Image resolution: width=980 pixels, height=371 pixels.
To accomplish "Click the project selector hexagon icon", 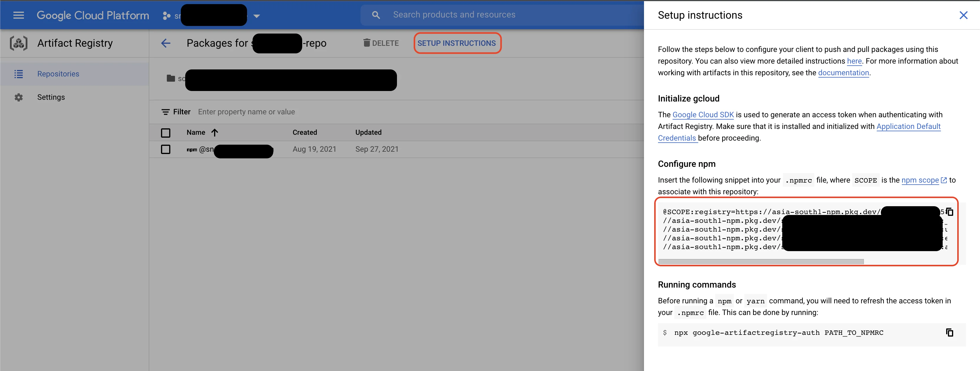I will tap(166, 15).
